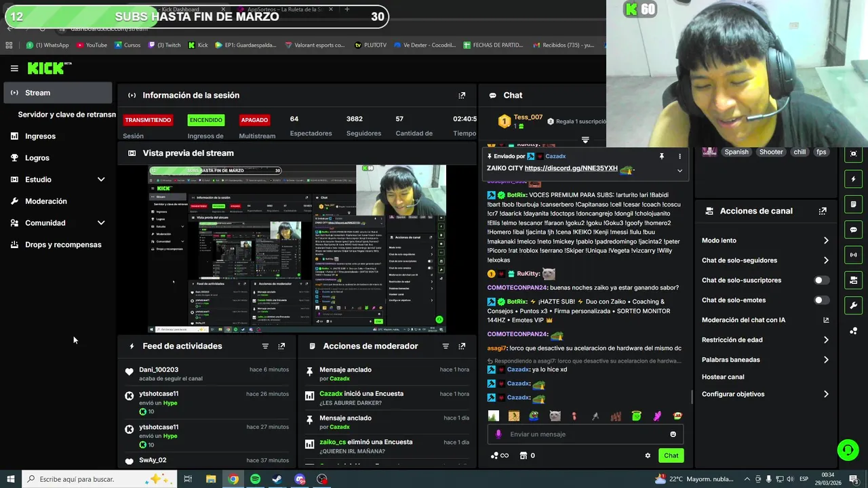Click the pin icon on the pinned chat message

pos(662,156)
